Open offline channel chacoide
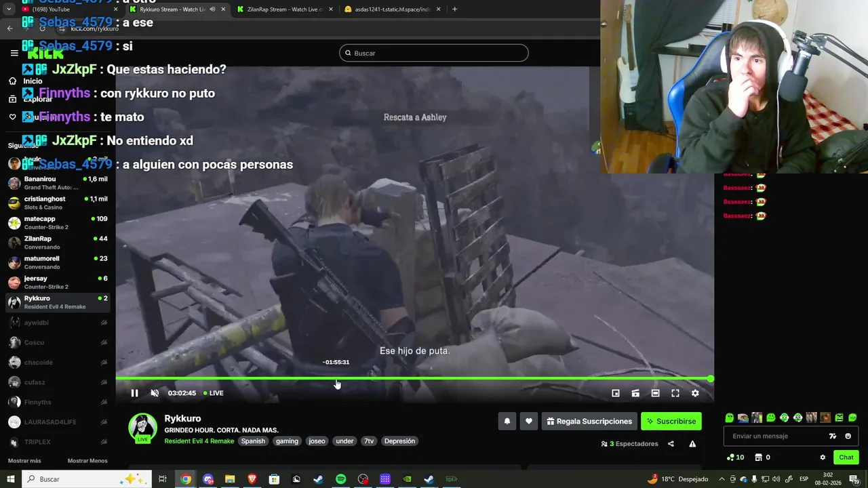Viewport: 868px width, 488px height. point(58,362)
